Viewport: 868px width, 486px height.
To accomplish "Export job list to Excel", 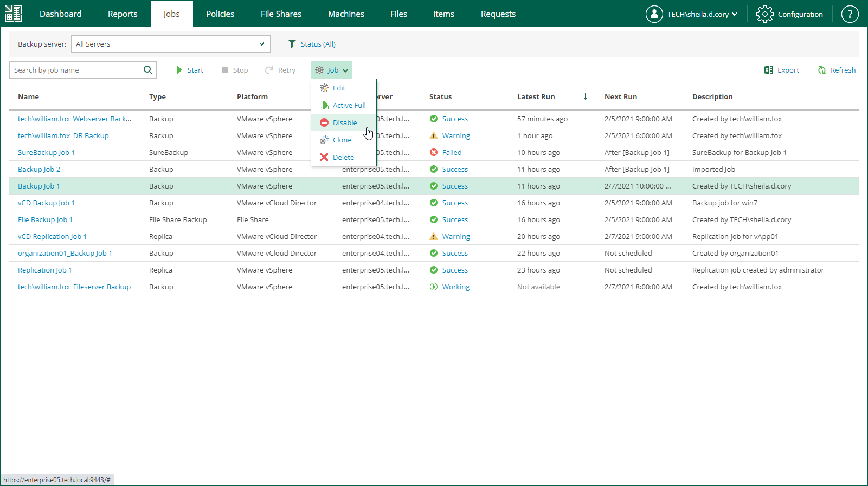I will click(x=781, y=70).
